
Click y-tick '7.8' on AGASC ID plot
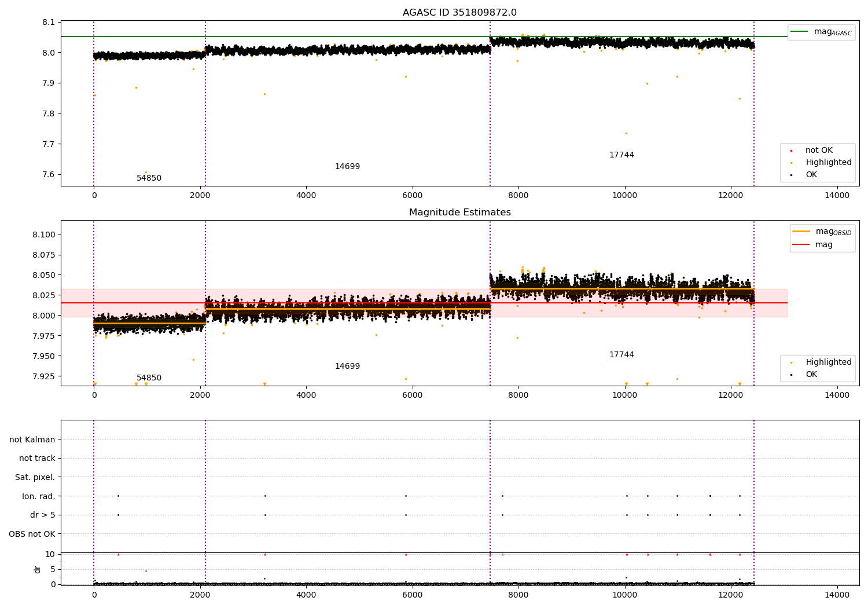pos(49,113)
